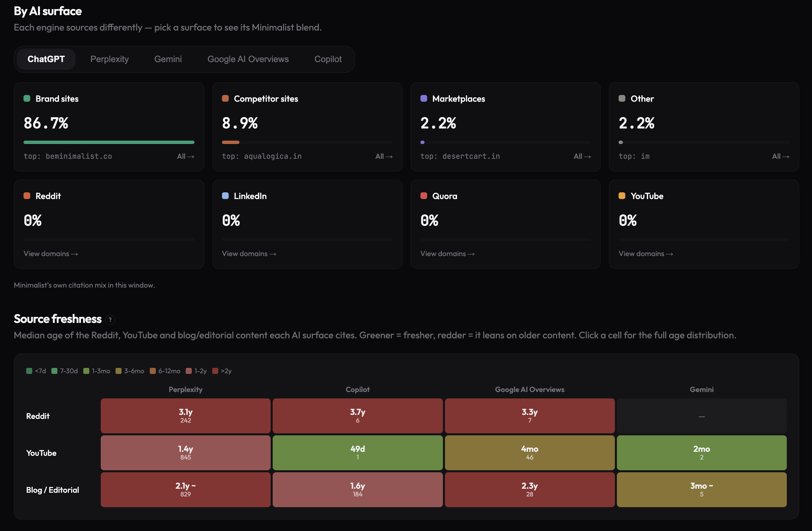Open the Source freshness help icon
Viewport: 812px width, 531px height.
tap(110, 320)
